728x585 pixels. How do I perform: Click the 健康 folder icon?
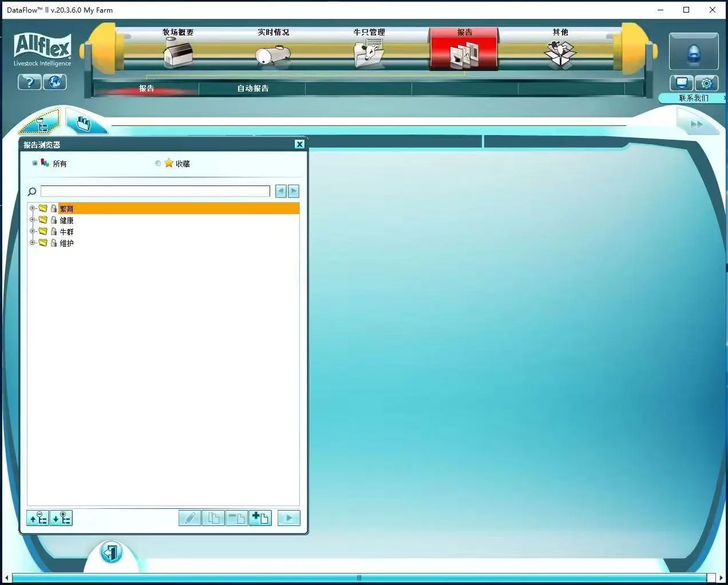[43, 220]
